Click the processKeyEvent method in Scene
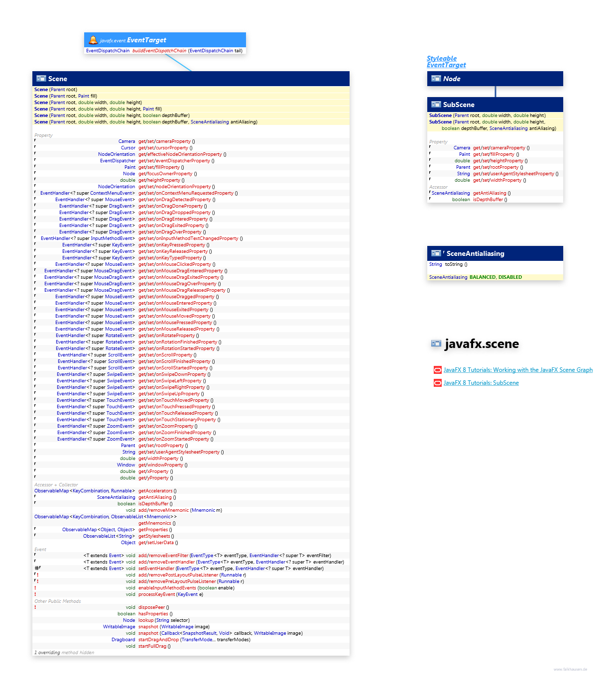Image resolution: width=616 pixels, height=692 pixels. pyautogui.click(x=156, y=594)
